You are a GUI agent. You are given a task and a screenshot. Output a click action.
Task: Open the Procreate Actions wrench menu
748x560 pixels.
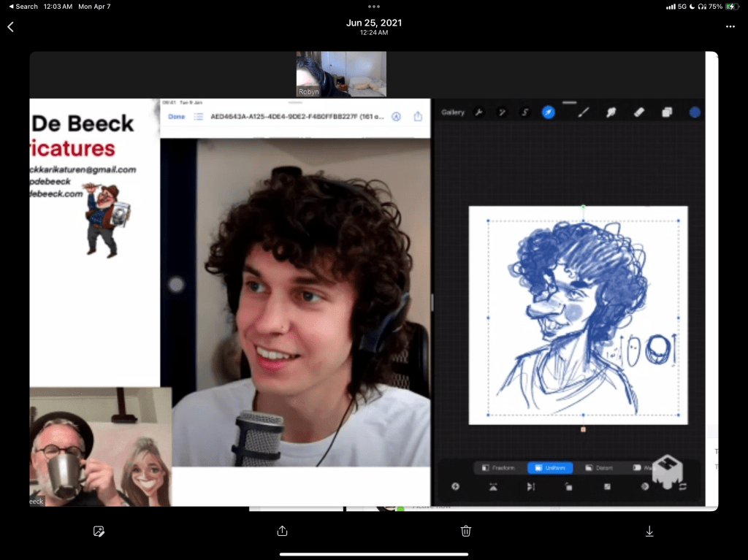[479, 112]
